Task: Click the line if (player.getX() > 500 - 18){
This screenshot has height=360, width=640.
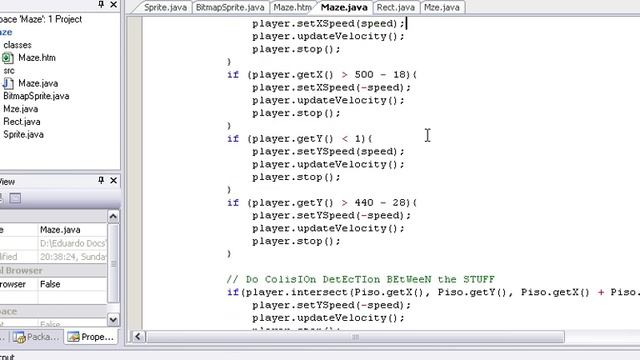Action: (x=322, y=75)
